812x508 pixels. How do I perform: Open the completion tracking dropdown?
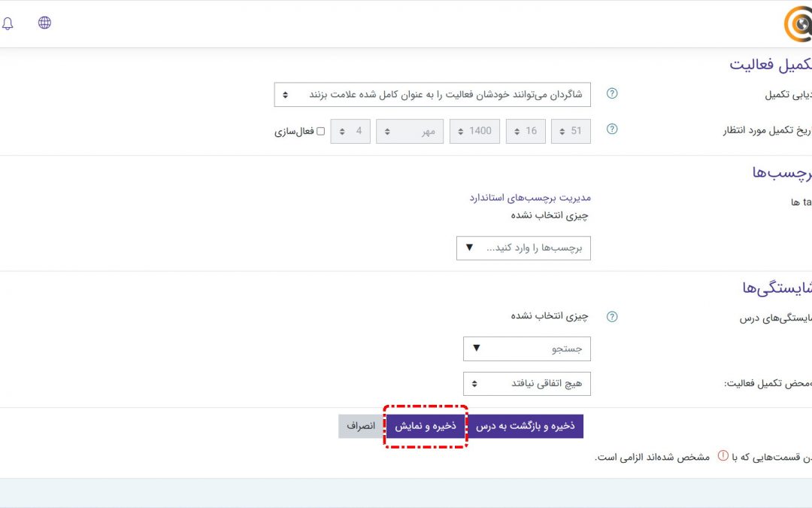click(x=432, y=95)
